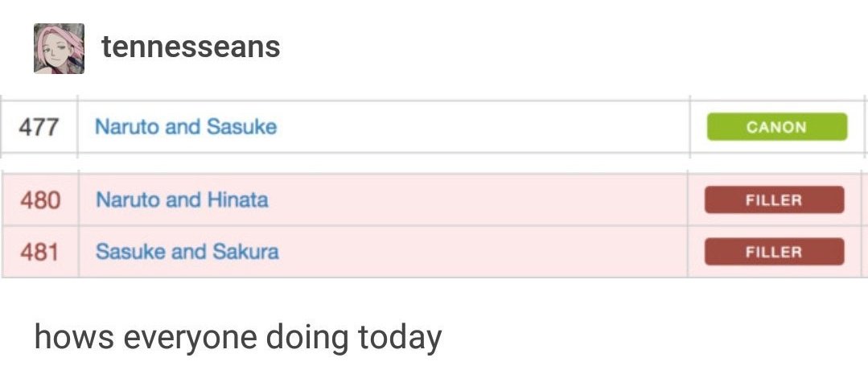Select episode number 477 cell
Screen dimensions: 868x366
pyautogui.click(x=39, y=127)
